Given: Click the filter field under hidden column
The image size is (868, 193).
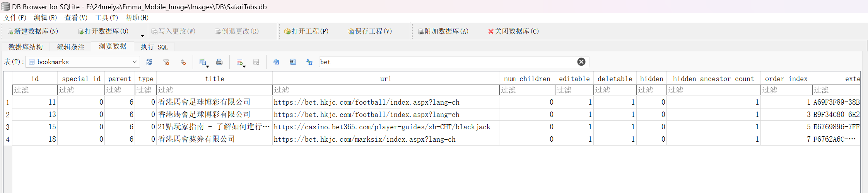Looking at the screenshot, I should [652, 90].
